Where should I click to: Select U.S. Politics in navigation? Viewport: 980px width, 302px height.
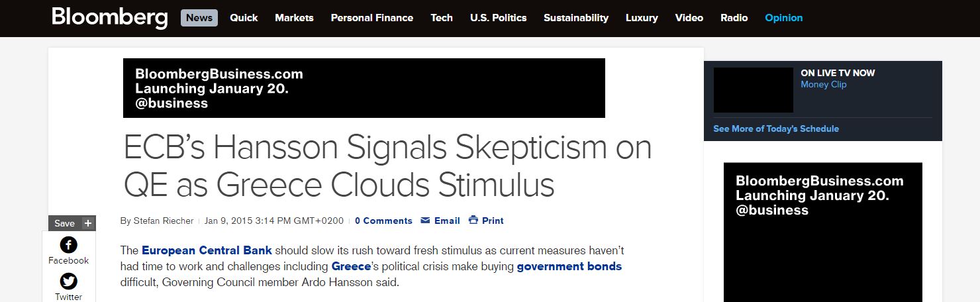498,18
